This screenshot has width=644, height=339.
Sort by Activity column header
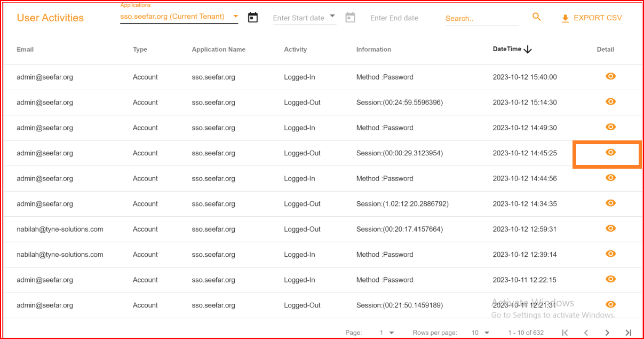click(x=296, y=49)
